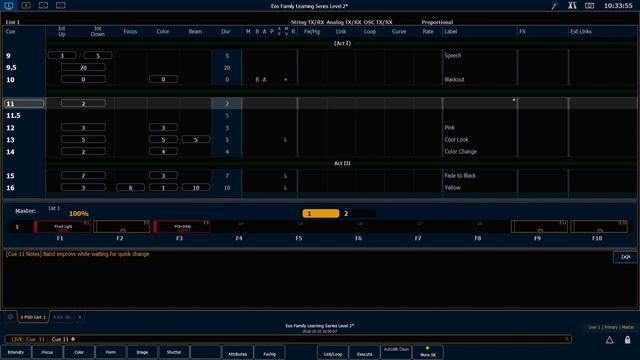
Task: Click Int Up time of cue 11
Action: pos(83,104)
